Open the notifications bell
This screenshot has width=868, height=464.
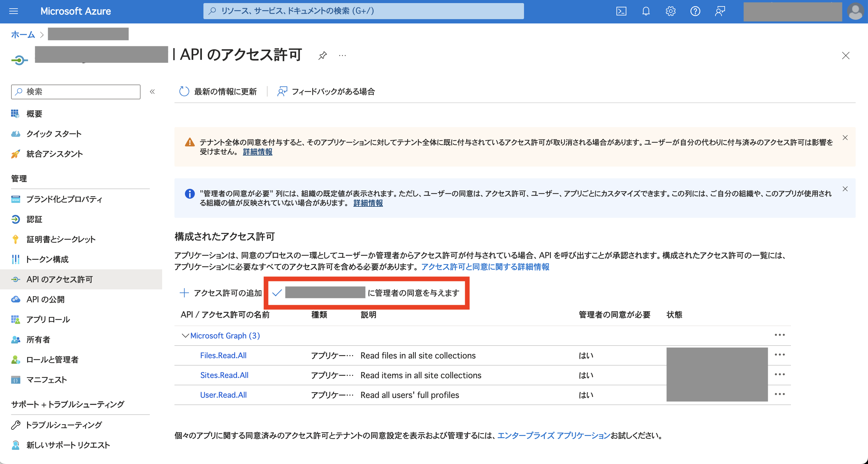point(646,11)
